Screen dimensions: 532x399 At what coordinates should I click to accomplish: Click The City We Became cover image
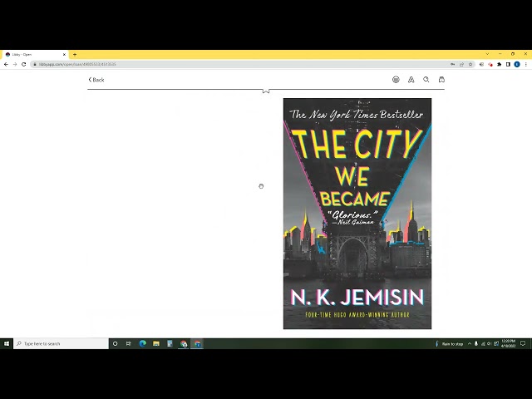(x=357, y=214)
